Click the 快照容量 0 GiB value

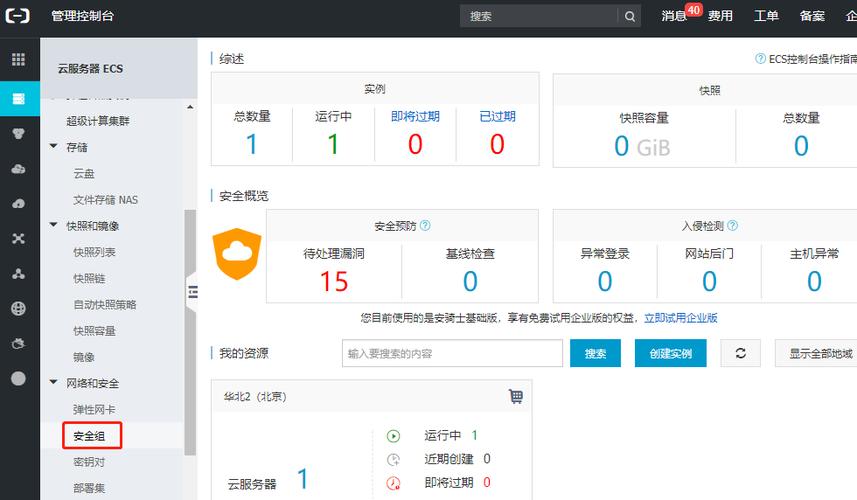click(x=642, y=146)
